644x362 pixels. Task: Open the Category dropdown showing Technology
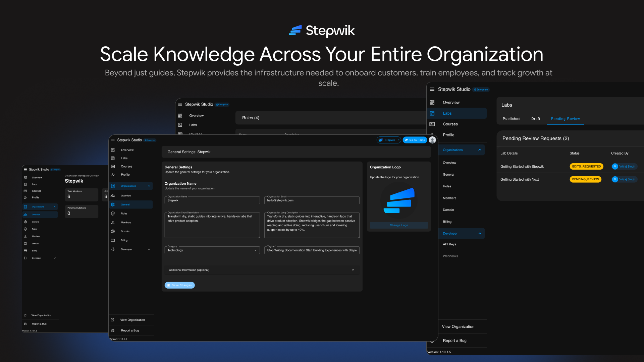pos(212,250)
